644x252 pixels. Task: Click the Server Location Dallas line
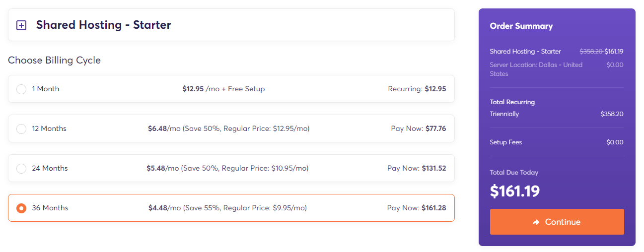click(557, 69)
